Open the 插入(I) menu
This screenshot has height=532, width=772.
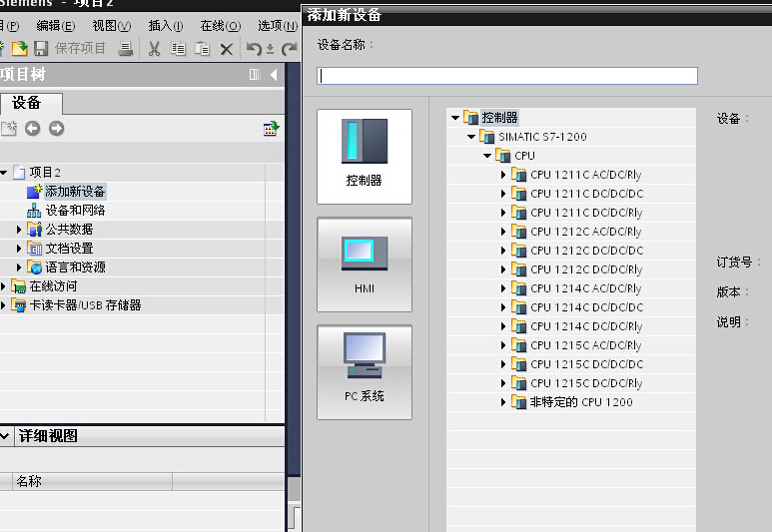pyautogui.click(x=165, y=25)
